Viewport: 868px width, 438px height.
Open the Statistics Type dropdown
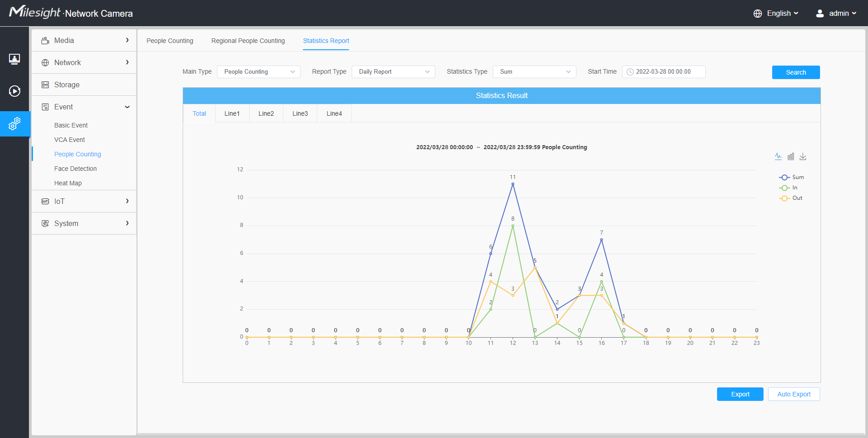tap(534, 72)
